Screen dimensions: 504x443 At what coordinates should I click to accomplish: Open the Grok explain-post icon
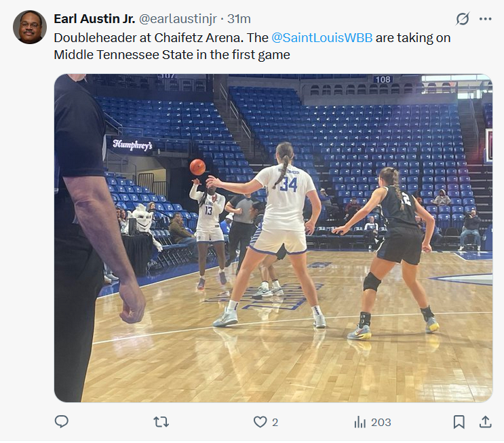463,19
